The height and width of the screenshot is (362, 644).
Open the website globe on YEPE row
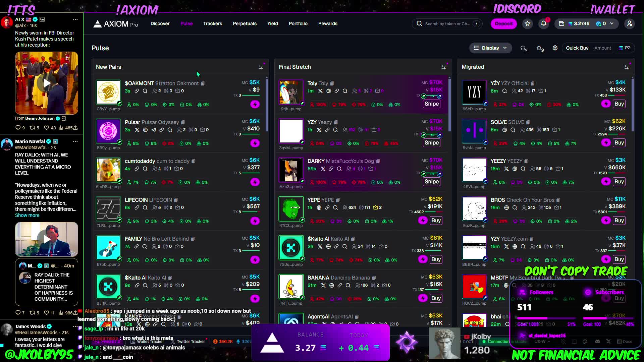pyautogui.click(x=319, y=207)
